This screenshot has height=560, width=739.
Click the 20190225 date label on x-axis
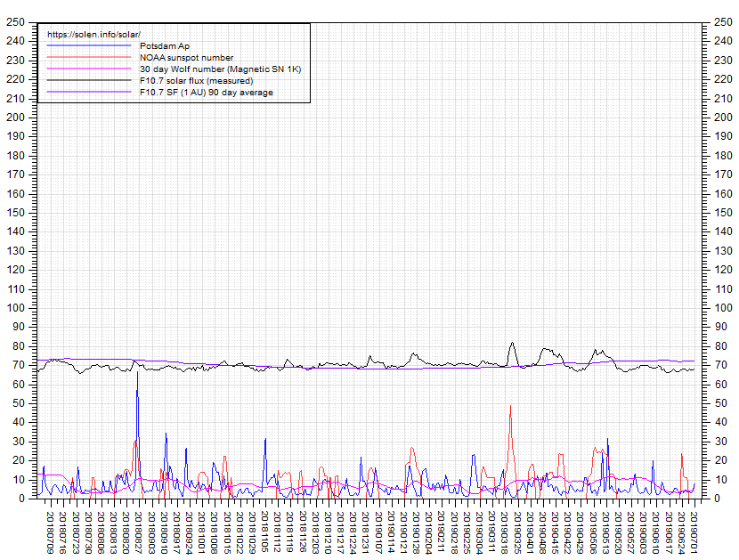(467, 532)
